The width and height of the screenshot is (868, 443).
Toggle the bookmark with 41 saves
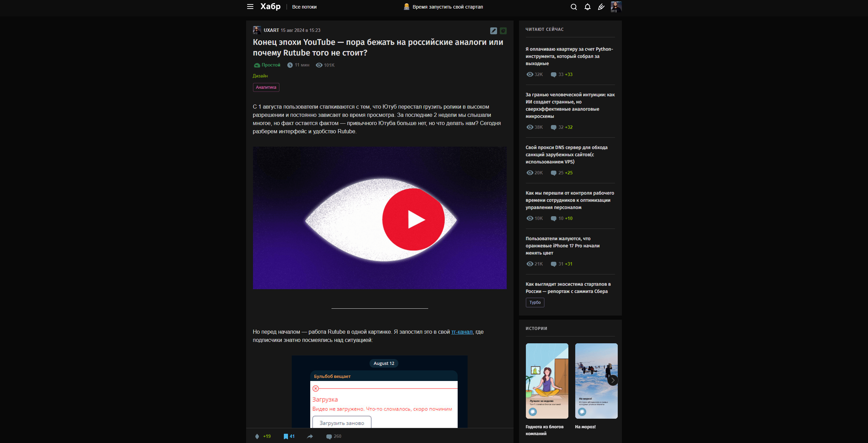click(286, 436)
